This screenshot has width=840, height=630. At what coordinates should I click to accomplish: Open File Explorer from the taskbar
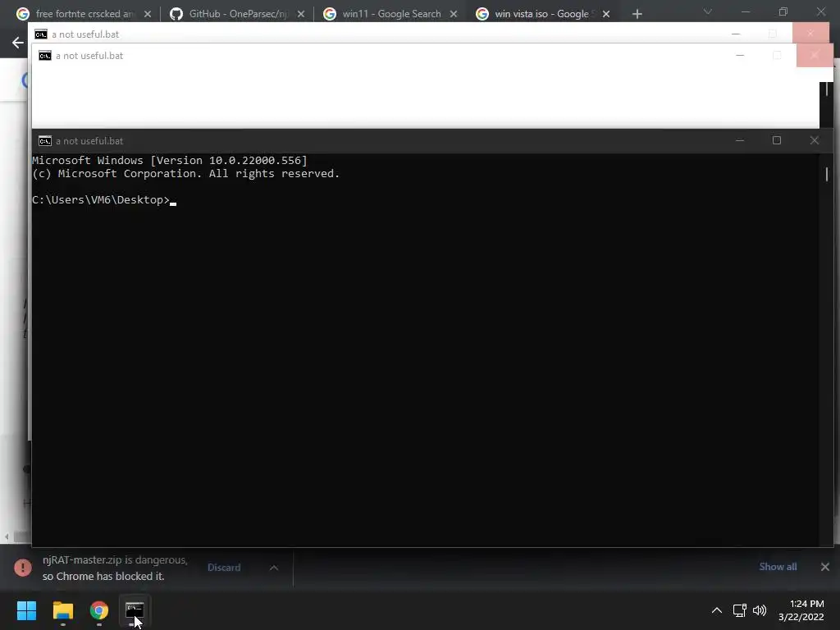(62, 610)
